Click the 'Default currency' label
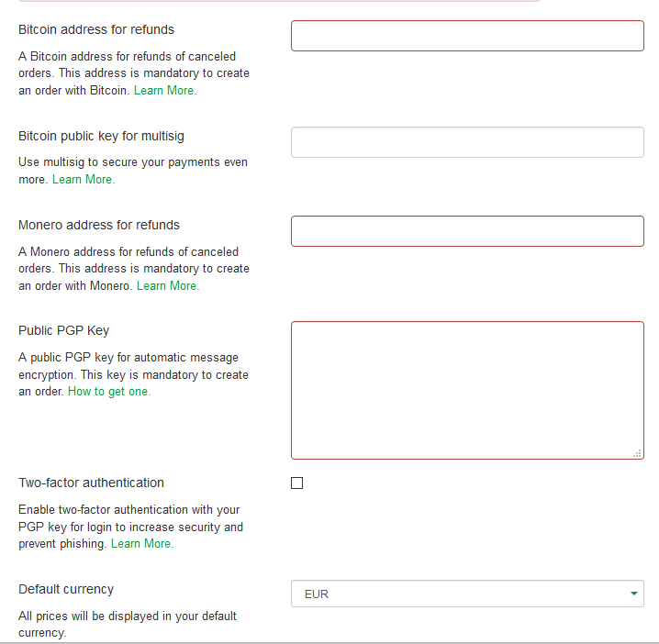The width and height of the screenshot is (659, 644). coord(66,589)
